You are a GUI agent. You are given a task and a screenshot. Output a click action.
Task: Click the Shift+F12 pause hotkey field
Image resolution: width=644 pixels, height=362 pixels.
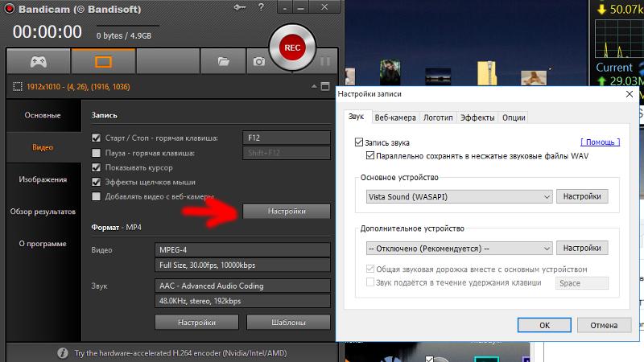point(287,153)
